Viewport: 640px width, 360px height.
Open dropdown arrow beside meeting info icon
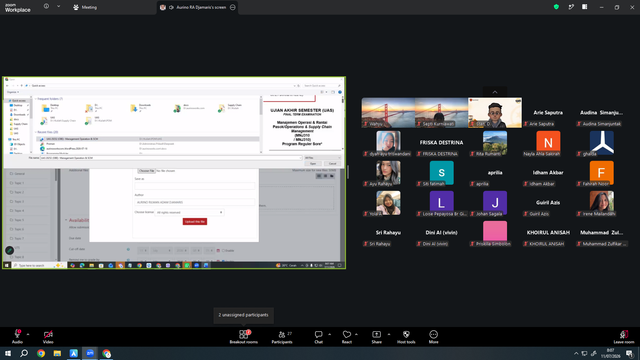point(58,7)
